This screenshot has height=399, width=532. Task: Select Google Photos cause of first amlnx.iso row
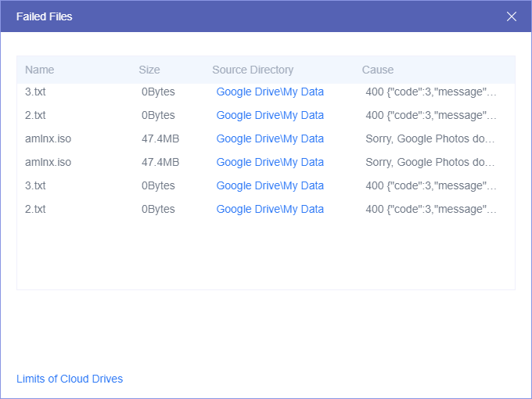coord(431,138)
